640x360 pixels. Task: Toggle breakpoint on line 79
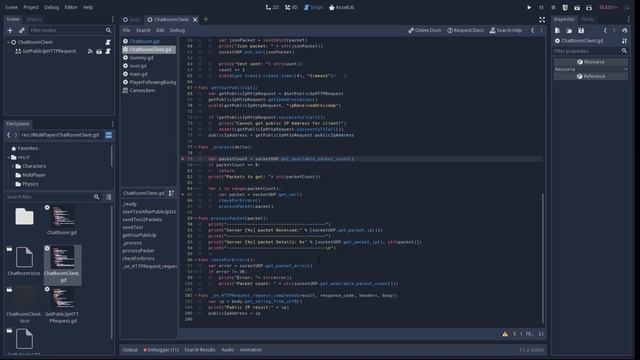[183, 159]
